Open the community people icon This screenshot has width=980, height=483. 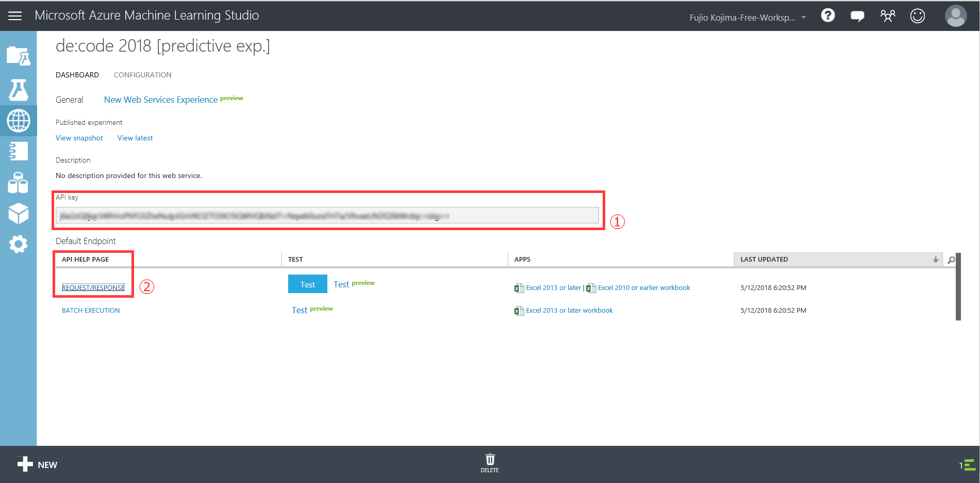point(888,16)
